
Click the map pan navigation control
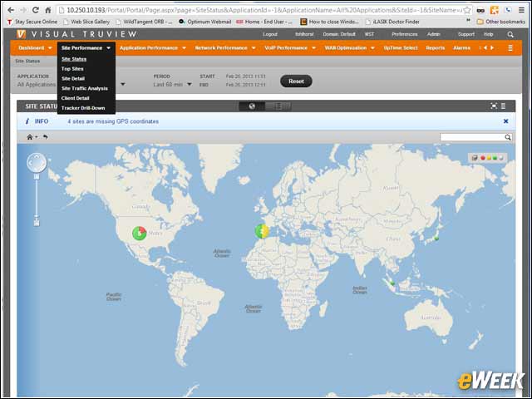coord(37,163)
